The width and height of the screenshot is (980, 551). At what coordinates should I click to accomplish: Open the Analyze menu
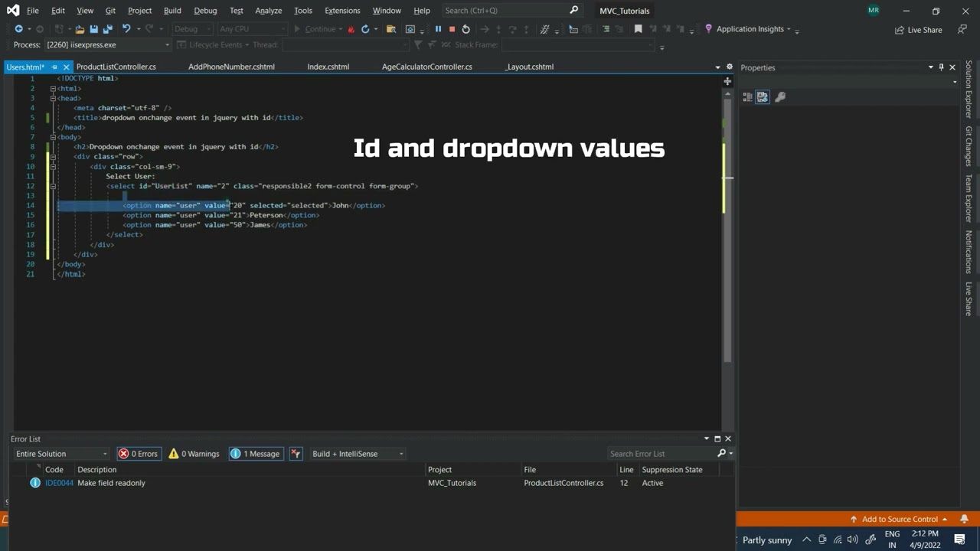(269, 11)
